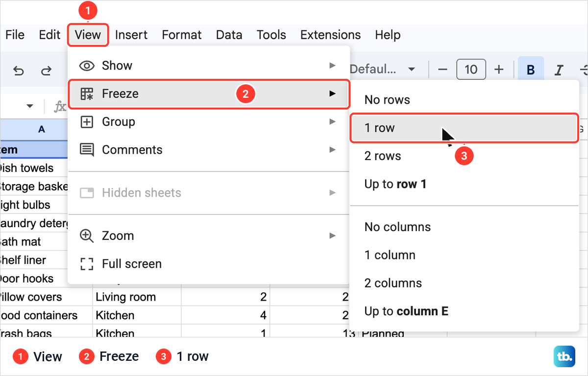Click the Bath mat cell
The image size is (588, 376).
pyautogui.click(x=34, y=242)
